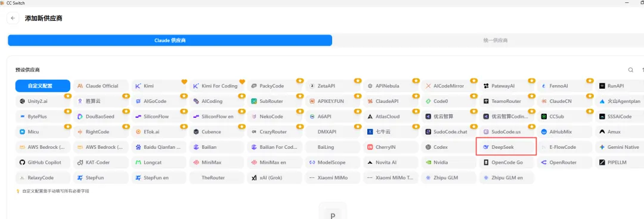Pick the MiniMax en preset
Screen dimensions: 644x219
(x=275, y=162)
